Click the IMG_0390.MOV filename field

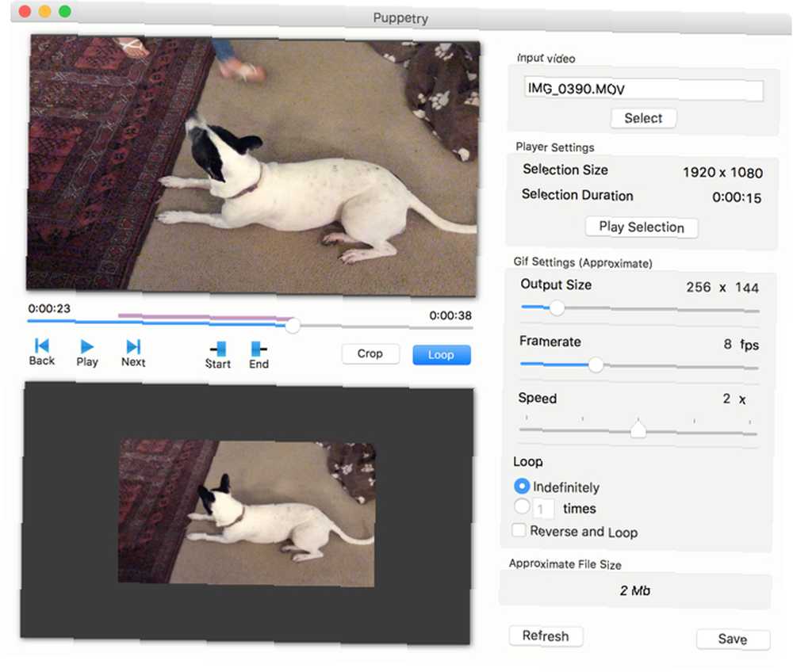tap(643, 90)
